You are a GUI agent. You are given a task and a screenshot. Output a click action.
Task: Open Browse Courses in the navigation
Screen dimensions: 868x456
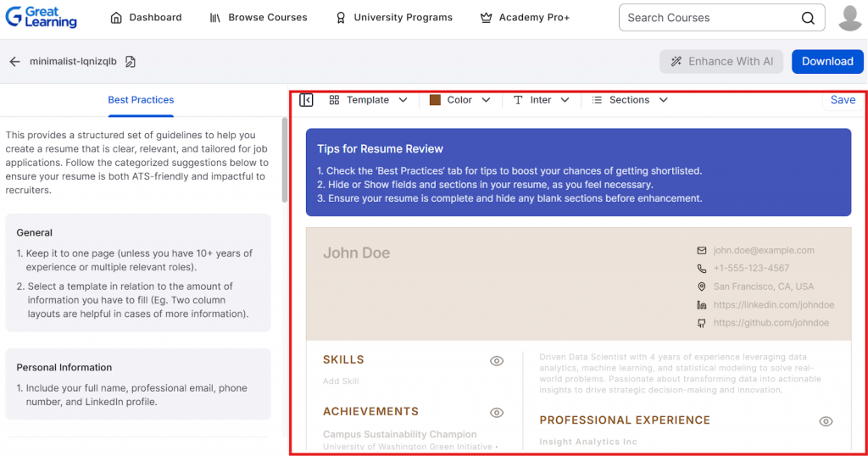259,18
